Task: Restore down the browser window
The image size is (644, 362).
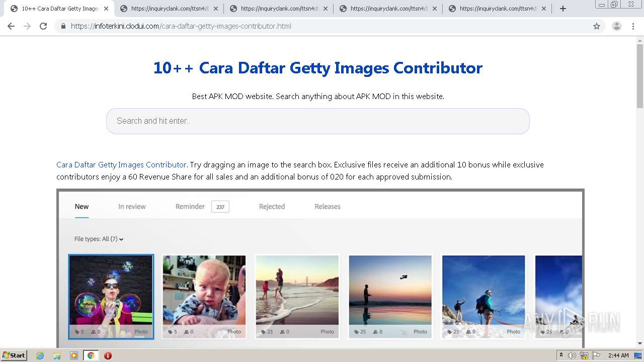Action: click(614, 4)
